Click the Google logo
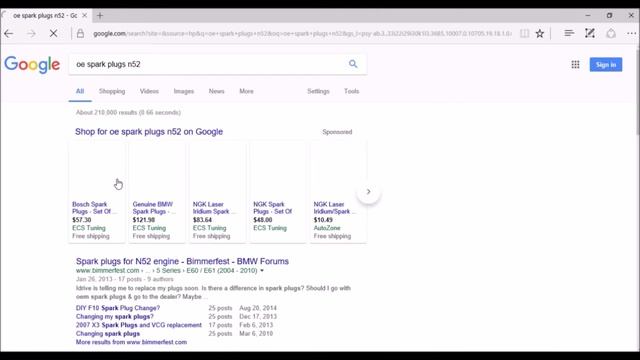 (32, 65)
